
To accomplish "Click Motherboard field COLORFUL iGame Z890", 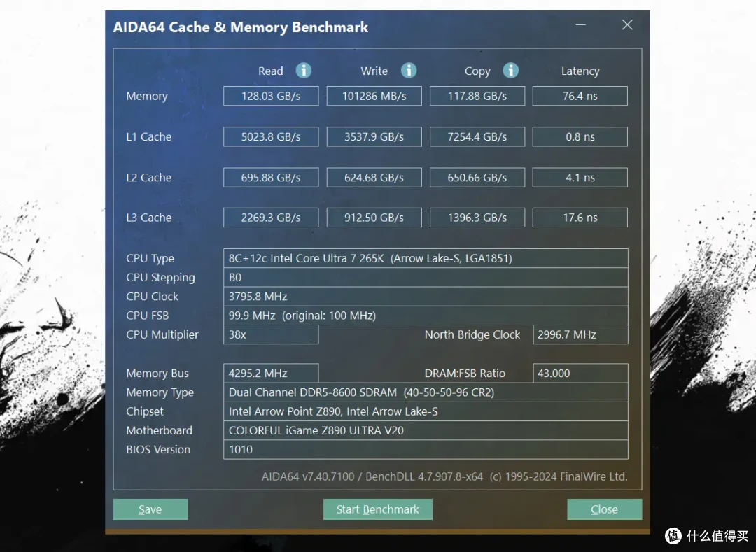I will (x=426, y=431).
